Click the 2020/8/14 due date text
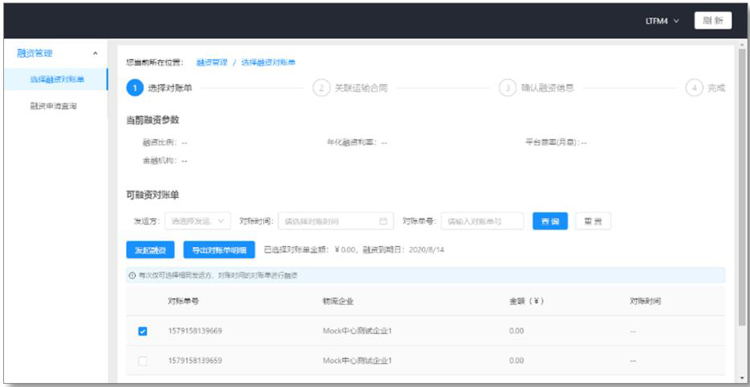 [x=427, y=250]
